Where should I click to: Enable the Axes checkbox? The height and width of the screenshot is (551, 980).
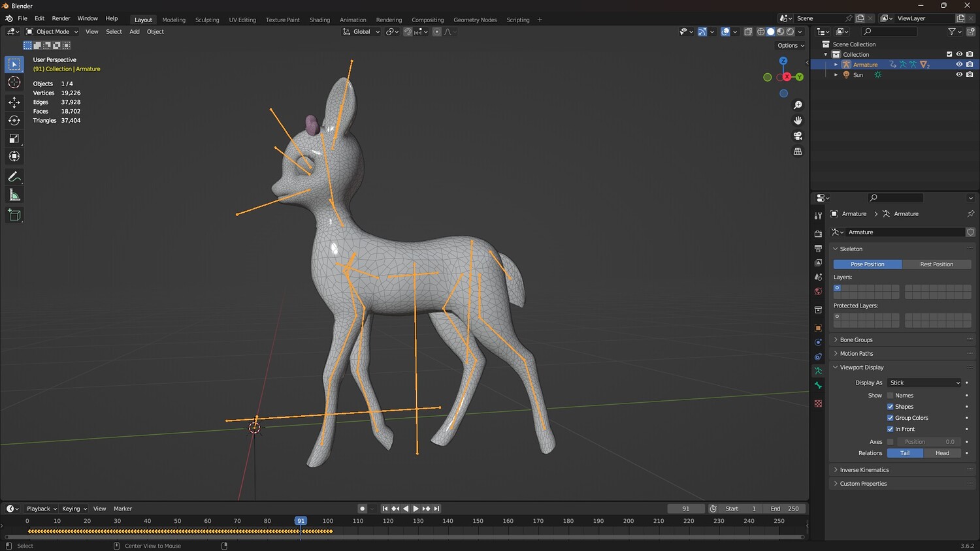coord(890,442)
